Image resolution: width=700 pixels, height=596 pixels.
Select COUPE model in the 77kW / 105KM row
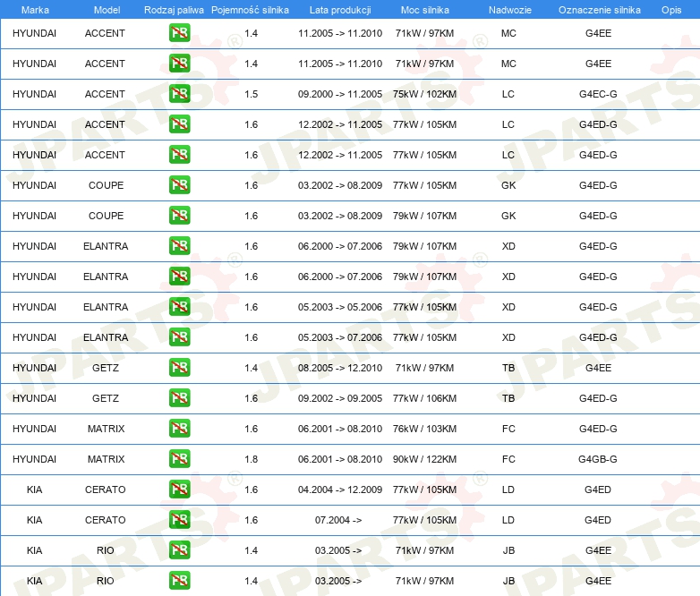(x=106, y=185)
